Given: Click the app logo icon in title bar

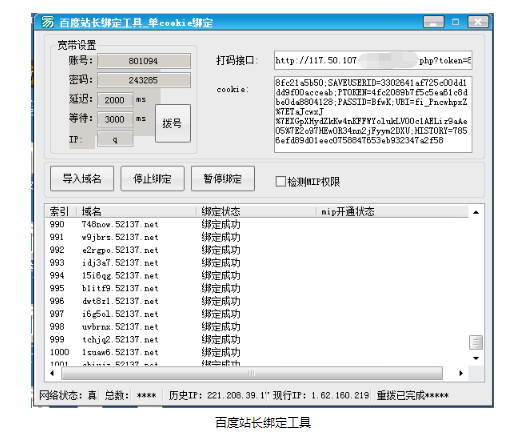Looking at the screenshot, I should pos(47,22).
